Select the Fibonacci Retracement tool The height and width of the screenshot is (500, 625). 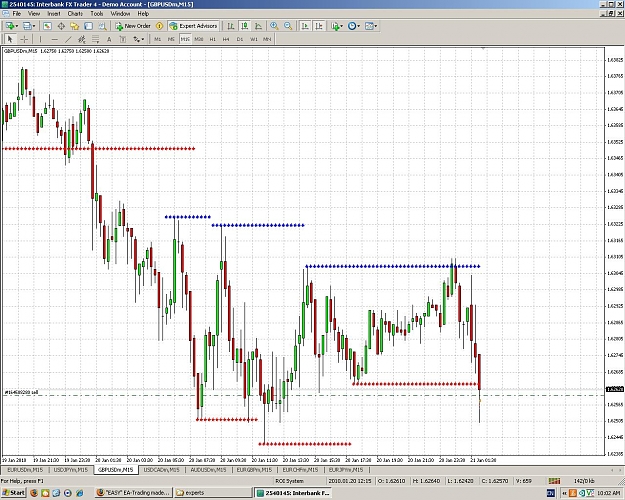(x=95, y=39)
